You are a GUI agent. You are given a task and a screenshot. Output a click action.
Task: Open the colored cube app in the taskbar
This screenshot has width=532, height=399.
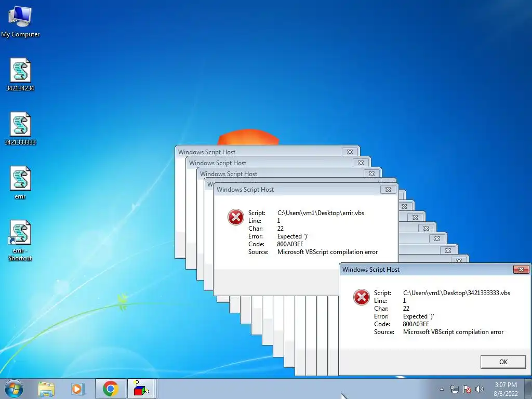coord(141,389)
